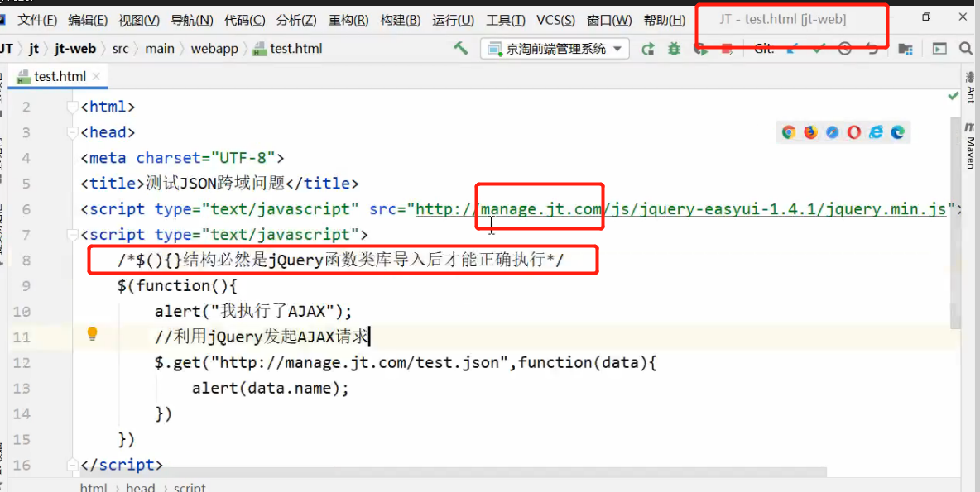Click the jt-web breadcrumb in navigation bar
This screenshot has width=980, height=492.
coord(75,49)
